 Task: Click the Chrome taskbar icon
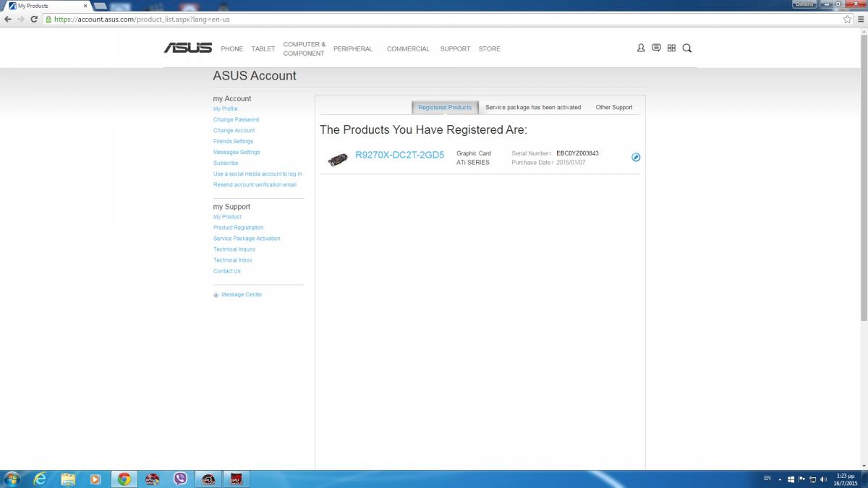pyautogui.click(x=124, y=479)
